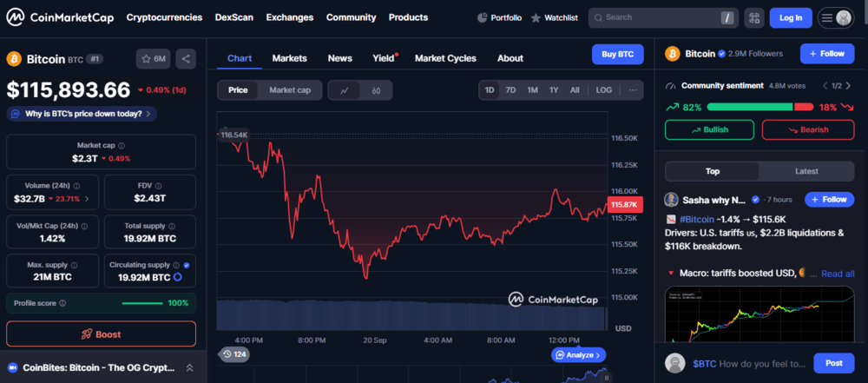Go to next community sentiment page
Image resolution: width=868 pixels, height=383 pixels.
click(x=848, y=86)
